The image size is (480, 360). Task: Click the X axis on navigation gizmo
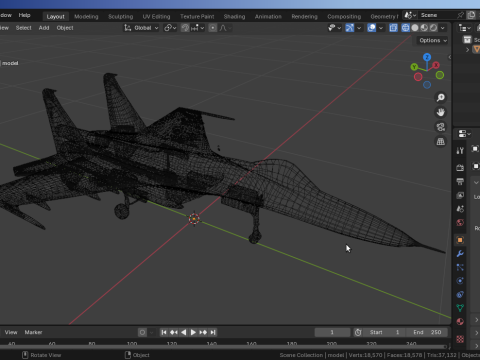436,65
